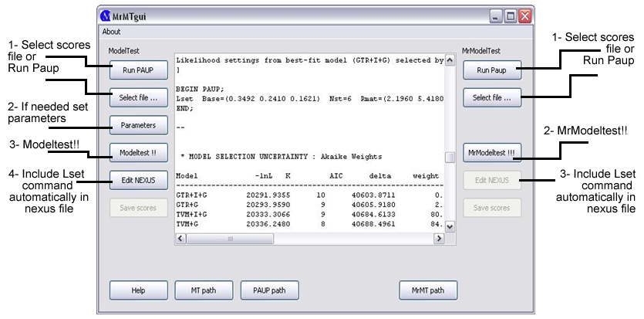Click the horizontal scrollbar thumb

coord(230,239)
